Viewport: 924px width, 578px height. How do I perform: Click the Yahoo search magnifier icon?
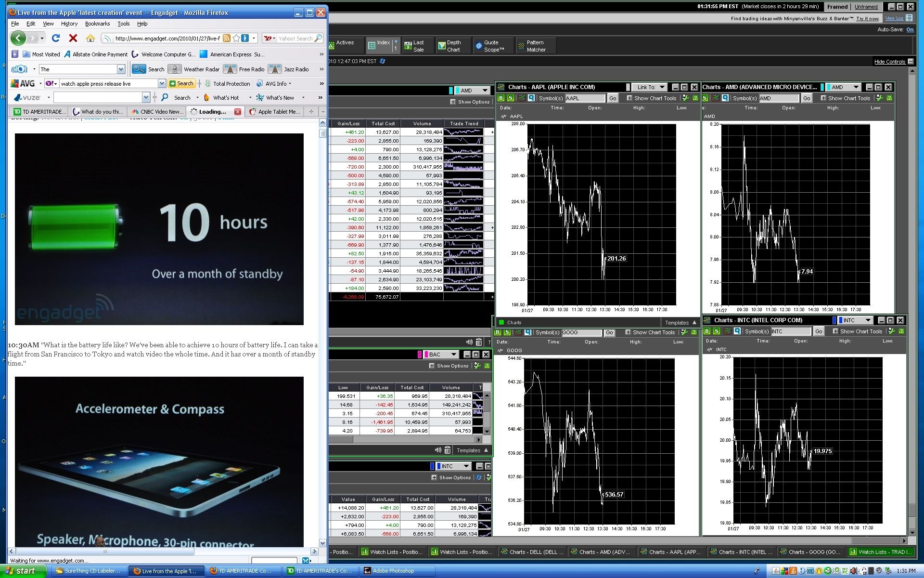[x=318, y=38]
